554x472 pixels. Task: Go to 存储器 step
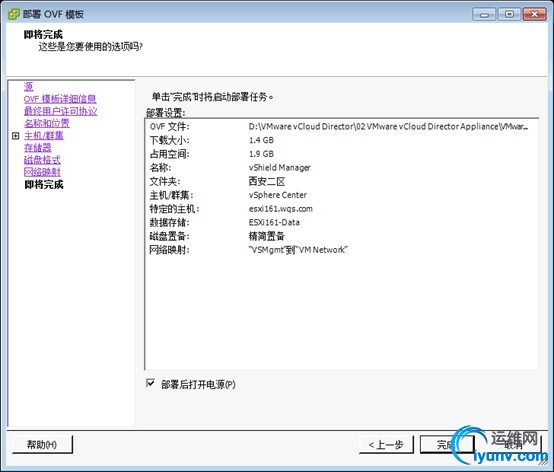click(x=38, y=148)
